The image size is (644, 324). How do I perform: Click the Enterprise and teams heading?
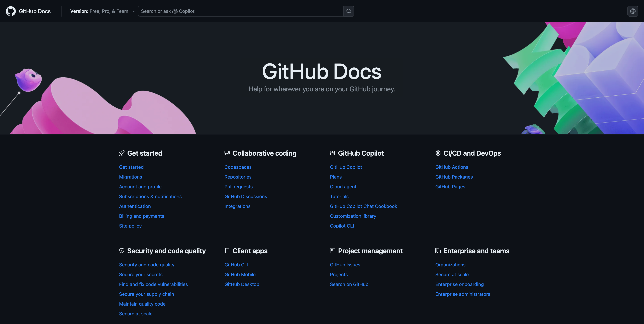(476, 251)
